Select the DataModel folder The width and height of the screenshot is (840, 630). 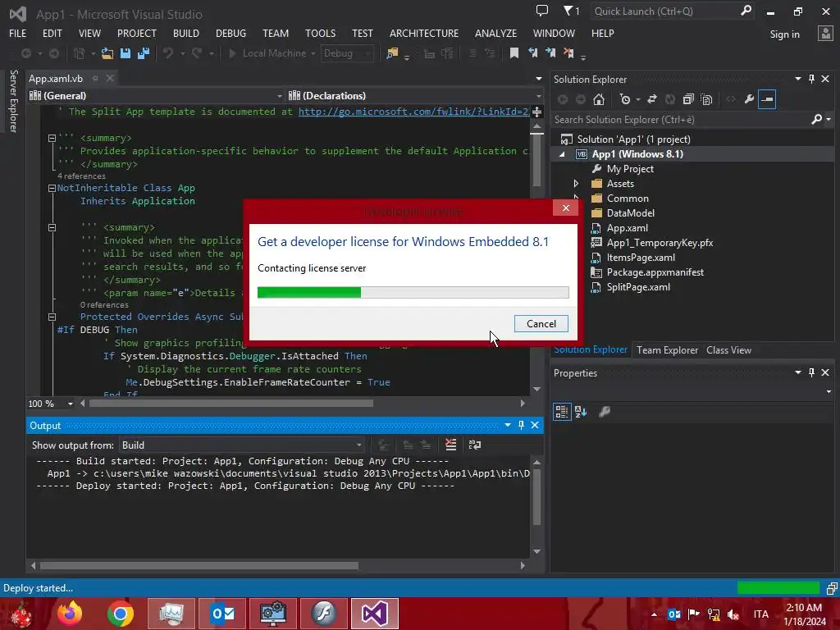tap(630, 213)
